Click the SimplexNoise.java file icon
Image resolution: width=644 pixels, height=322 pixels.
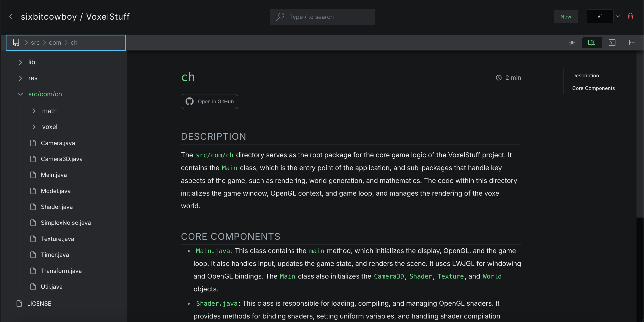click(33, 223)
